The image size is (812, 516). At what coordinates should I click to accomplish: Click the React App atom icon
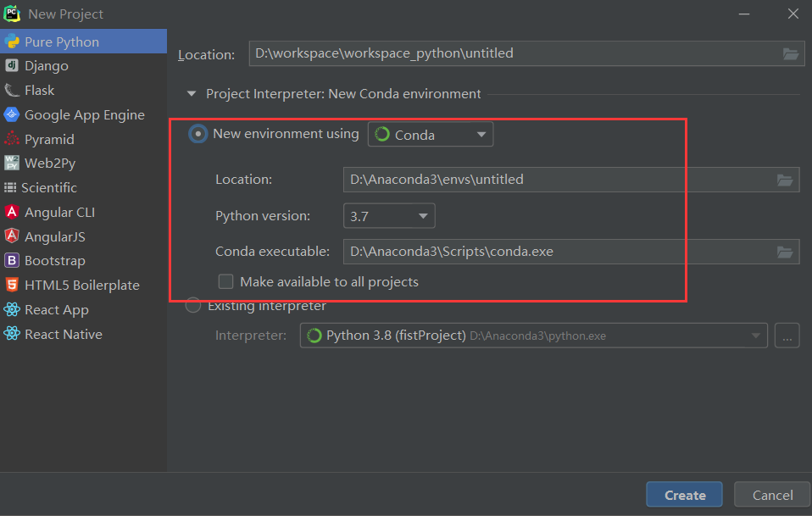click(x=11, y=309)
